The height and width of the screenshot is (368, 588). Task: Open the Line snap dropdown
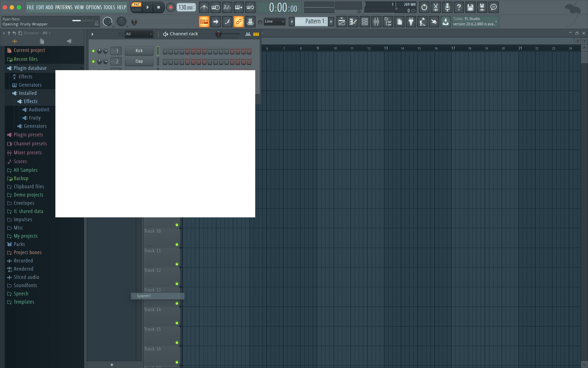tap(274, 22)
